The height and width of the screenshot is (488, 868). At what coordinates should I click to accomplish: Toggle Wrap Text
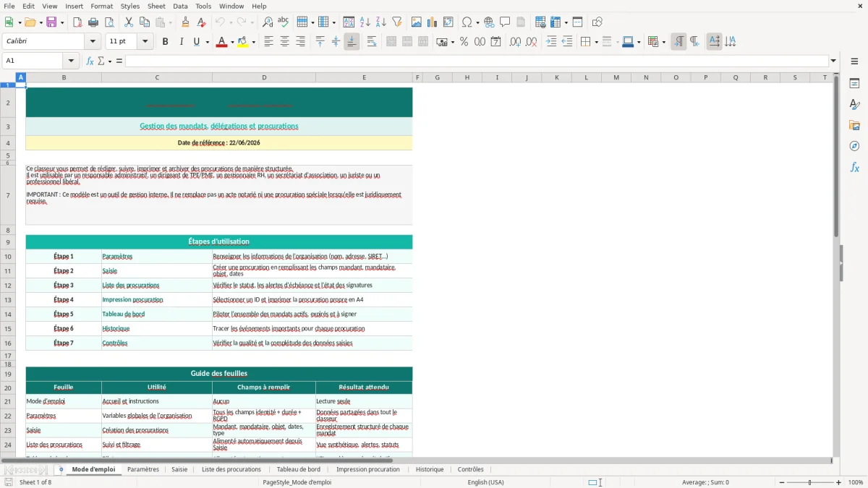coord(372,42)
